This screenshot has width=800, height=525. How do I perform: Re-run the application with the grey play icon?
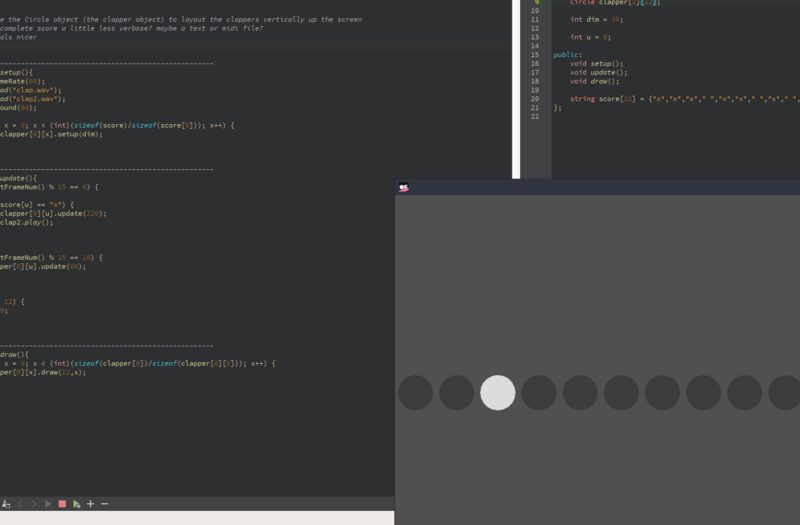click(x=48, y=504)
